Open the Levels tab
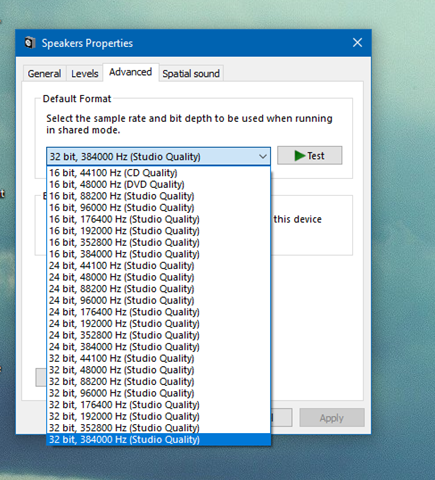The width and height of the screenshot is (435, 480). tap(85, 73)
